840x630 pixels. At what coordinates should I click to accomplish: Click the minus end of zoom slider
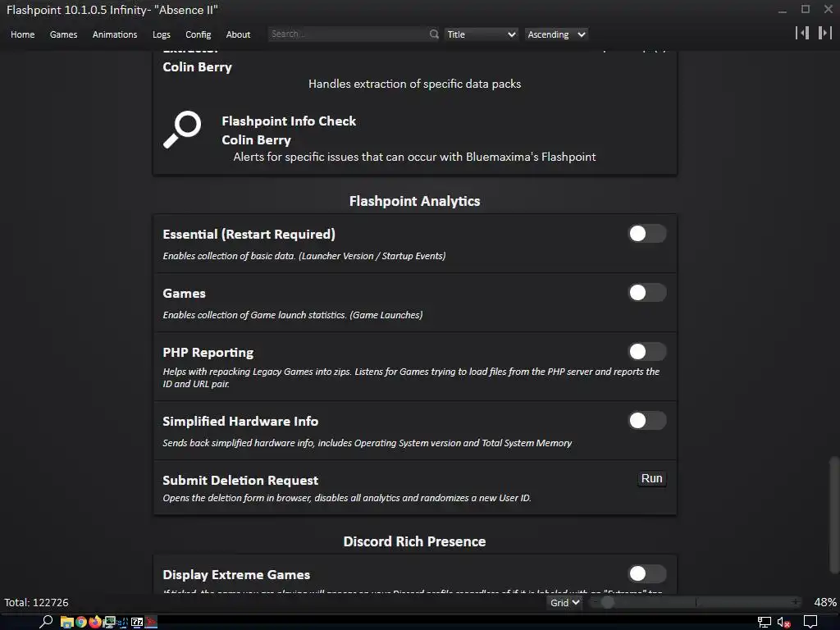(596, 603)
